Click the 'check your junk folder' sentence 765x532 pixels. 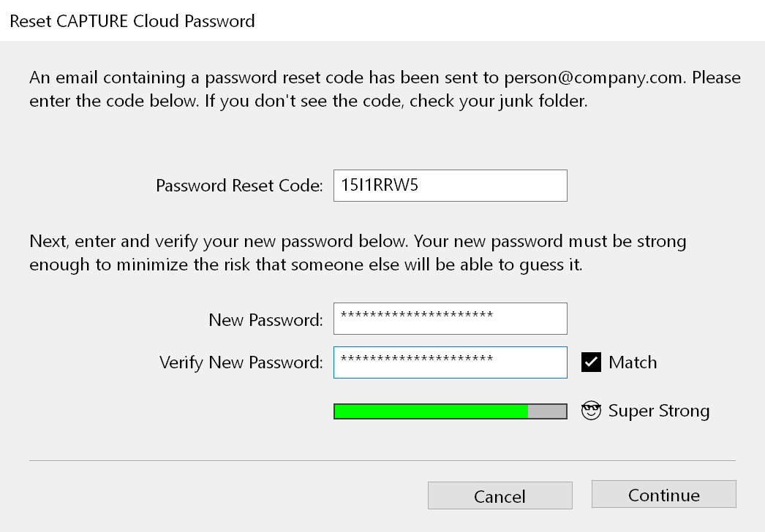click(498, 101)
